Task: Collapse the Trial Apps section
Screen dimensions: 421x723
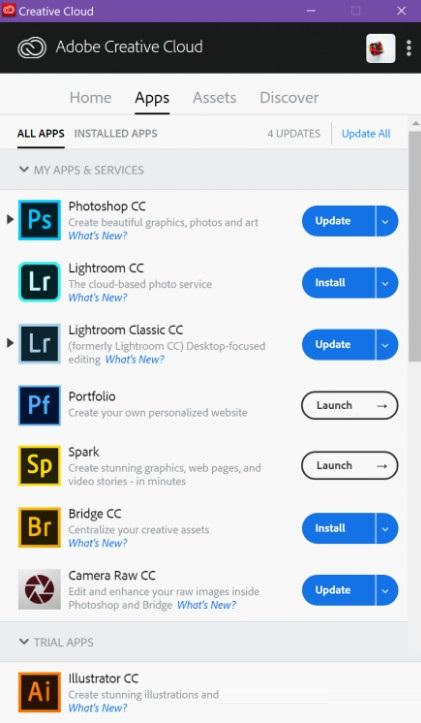Action: click(24, 641)
